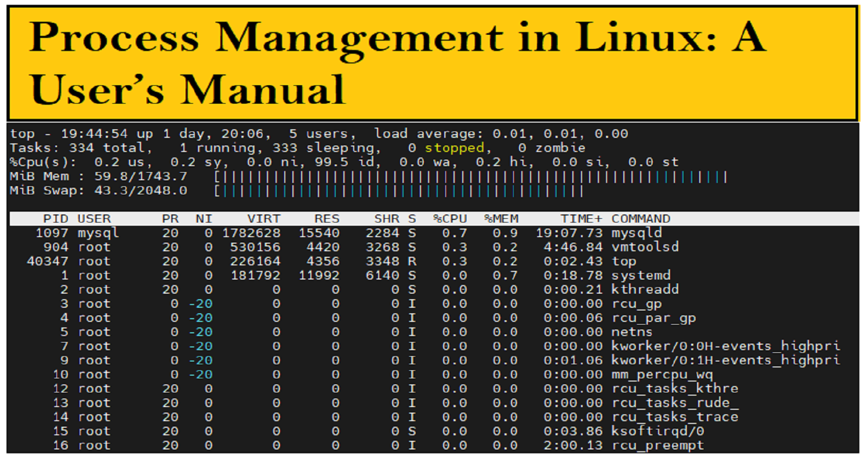Click the PID column header
868x456 pixels.
pyautogui.click(x=56, y=219)
